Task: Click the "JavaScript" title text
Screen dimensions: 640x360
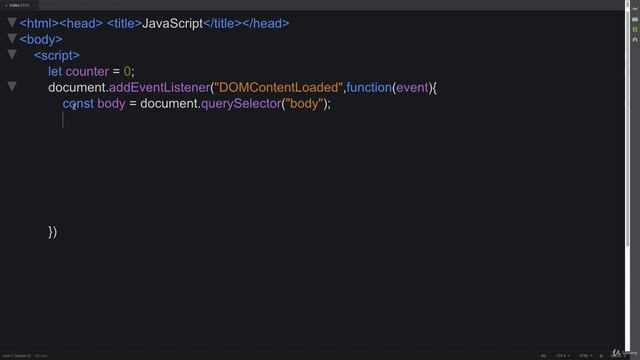Action: tap(172, 23)
